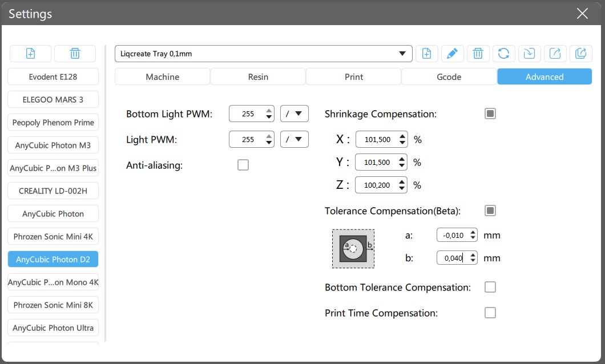The width and height of the screenshot is (605, 364).
Task: Click the delete printer trash icon in sidebar
Action: pos(75,54)
